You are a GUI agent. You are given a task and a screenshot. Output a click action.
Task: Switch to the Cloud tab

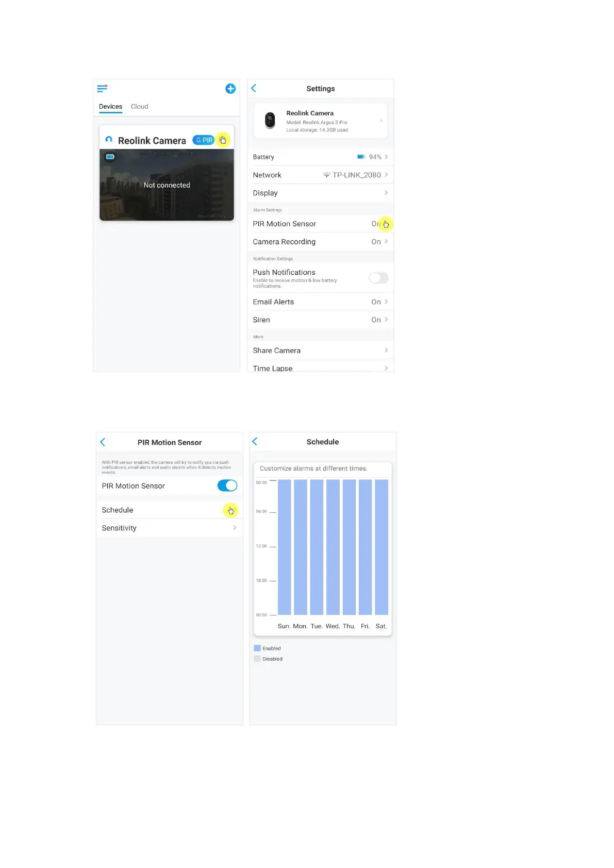[x=139, y=107]
